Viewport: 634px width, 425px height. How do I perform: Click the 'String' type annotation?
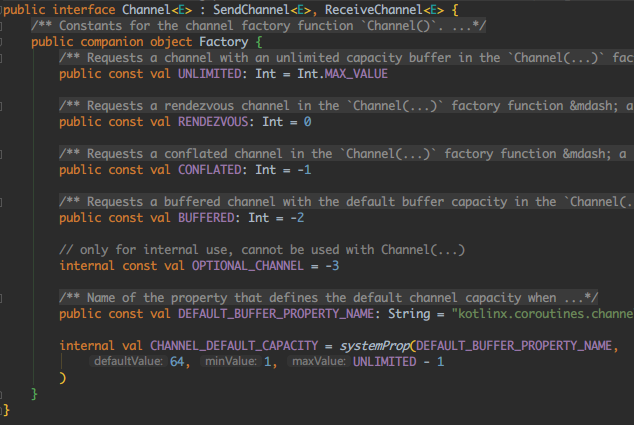[409, 314]
